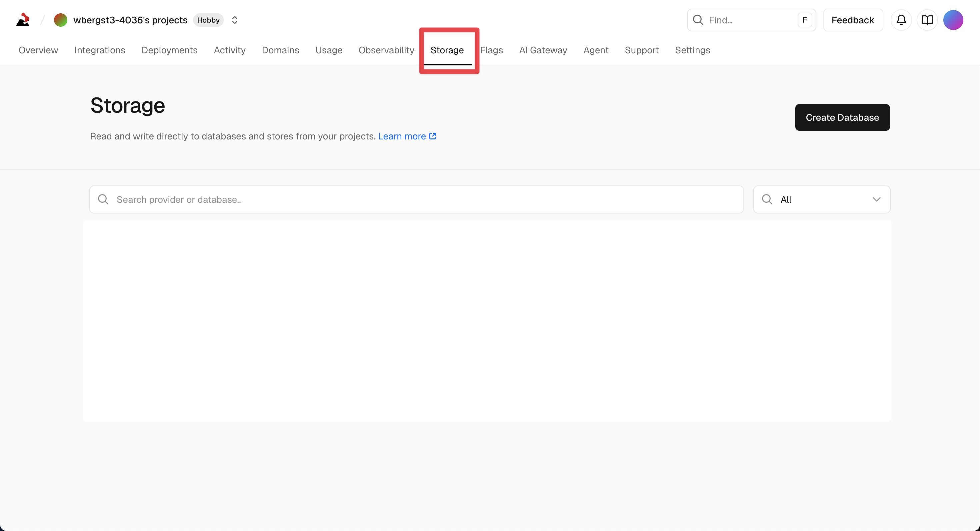Open the user profile avatar menu

coord(953,20)
